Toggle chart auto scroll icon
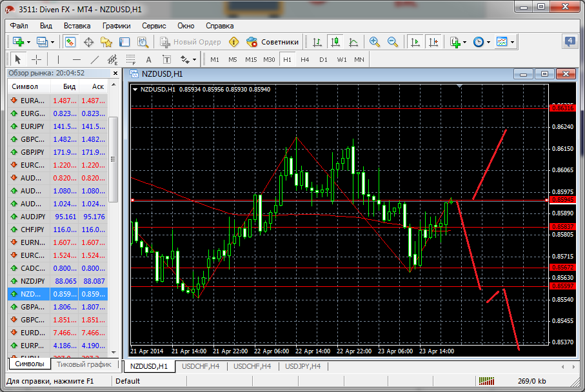Screen dimensions: 585x392 [x=415, y=42]
